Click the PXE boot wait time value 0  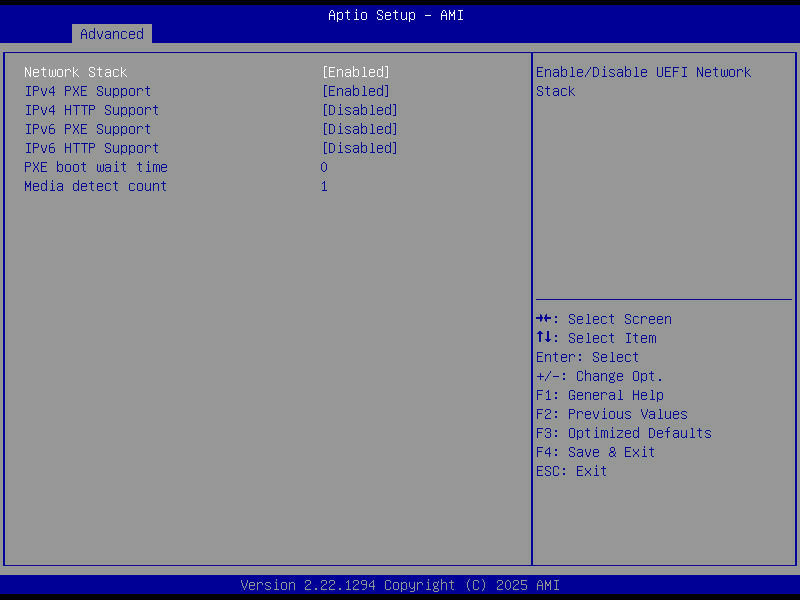(323, 167)
